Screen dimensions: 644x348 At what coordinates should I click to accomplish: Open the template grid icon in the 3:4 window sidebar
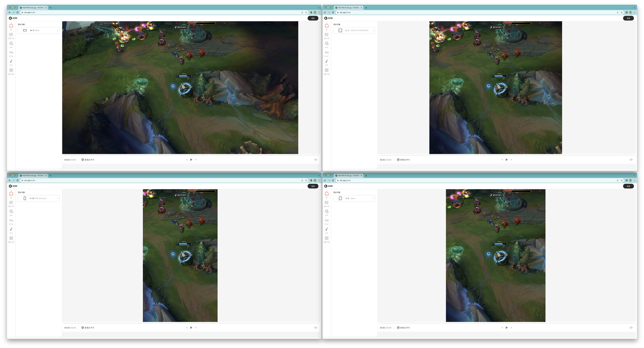(x=327, y=239)
